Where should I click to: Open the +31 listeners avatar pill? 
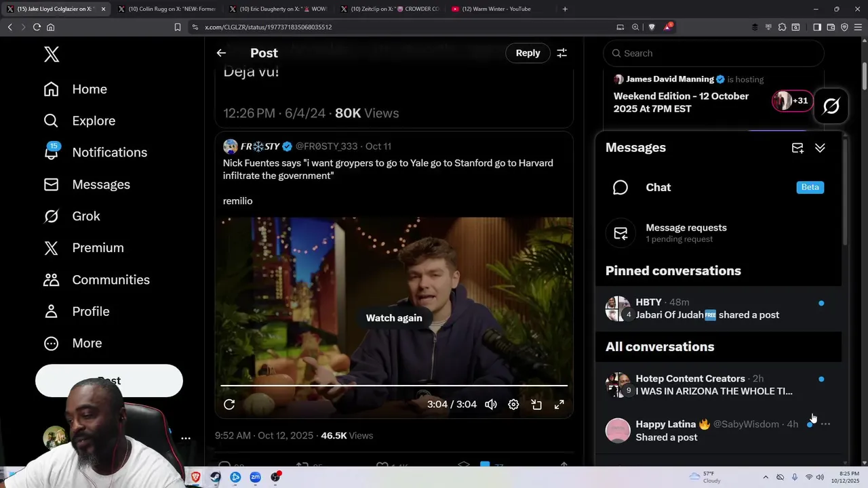click(x=792, y=101)
